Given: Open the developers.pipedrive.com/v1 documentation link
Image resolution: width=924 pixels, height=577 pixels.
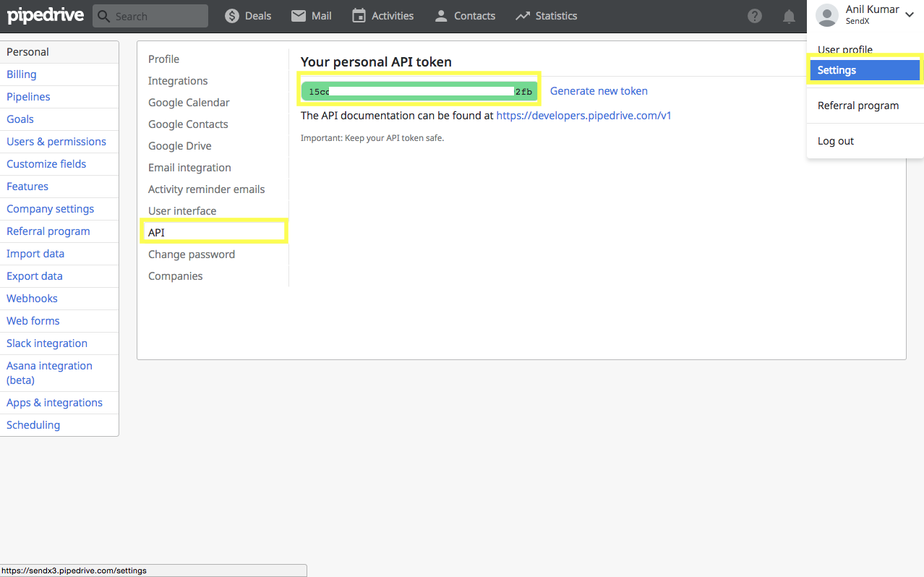Looking at the screenshot, I should point(583,116).
